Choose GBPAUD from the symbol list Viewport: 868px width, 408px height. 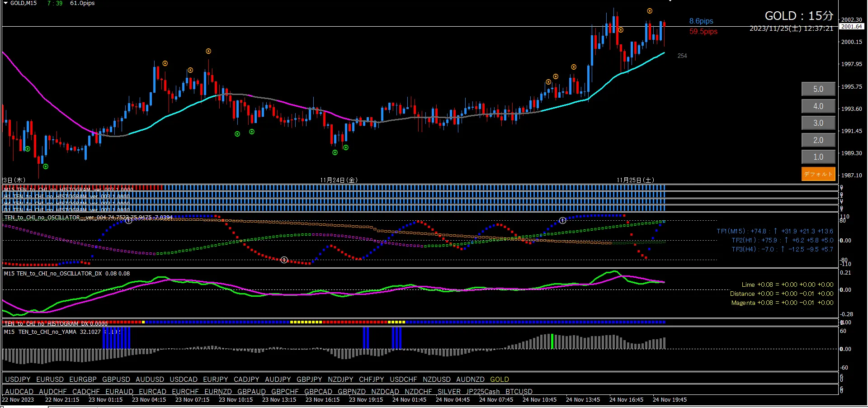click(x=252, y=392)
